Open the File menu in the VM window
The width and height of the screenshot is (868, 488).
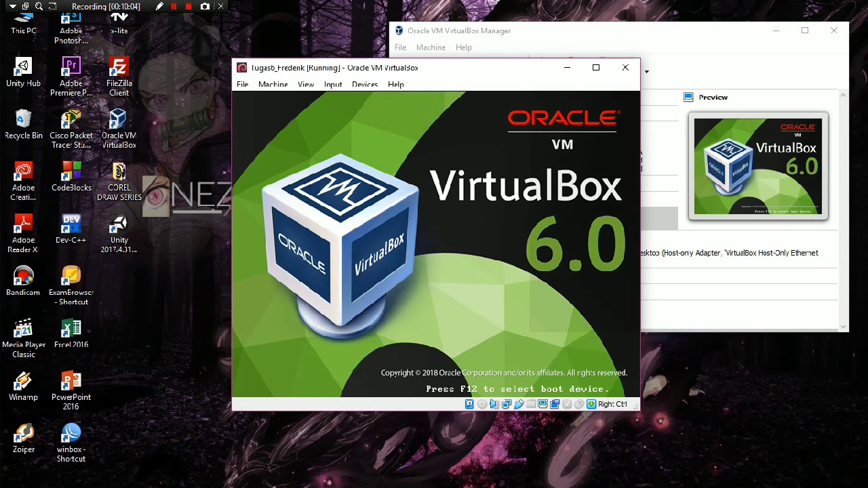tap(242, 85)
